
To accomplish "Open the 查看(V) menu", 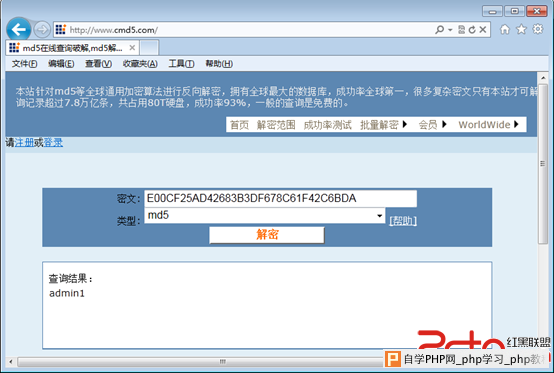I will pyautogui.click(x=99, y=64).
